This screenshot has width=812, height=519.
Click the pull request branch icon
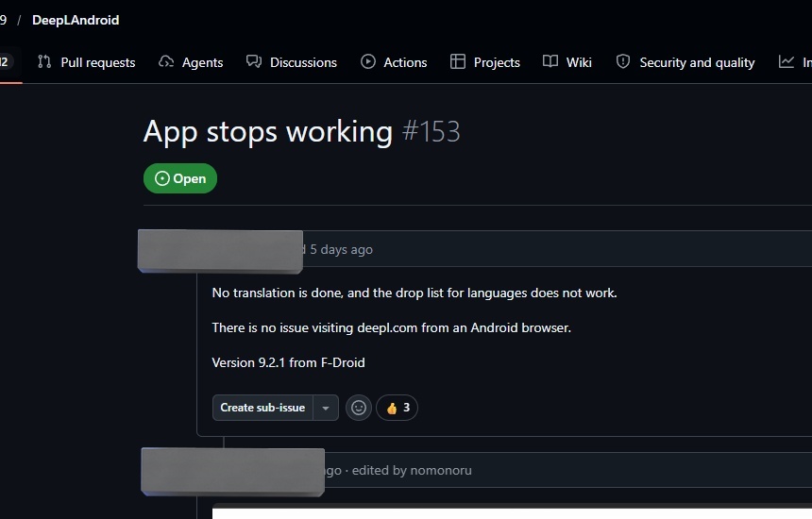point(44,61)
